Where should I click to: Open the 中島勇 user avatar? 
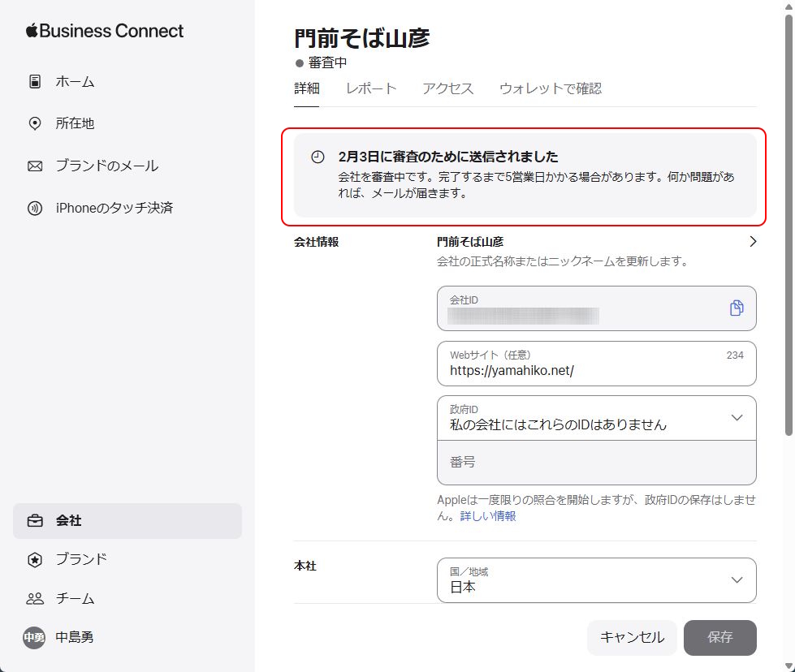(34, 637)
